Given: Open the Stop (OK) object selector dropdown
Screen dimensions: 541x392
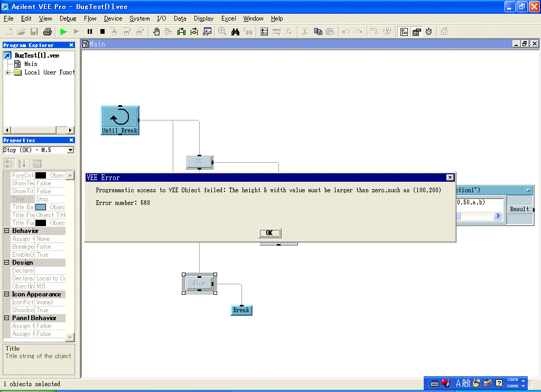Looking at the screenshot, I should coord(70,150).
